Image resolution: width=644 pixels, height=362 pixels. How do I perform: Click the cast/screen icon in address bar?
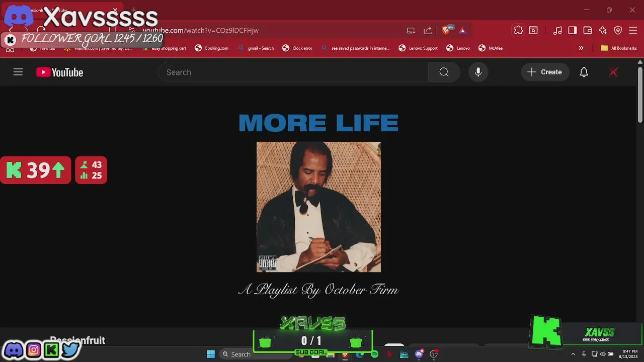tap(411, 31)
